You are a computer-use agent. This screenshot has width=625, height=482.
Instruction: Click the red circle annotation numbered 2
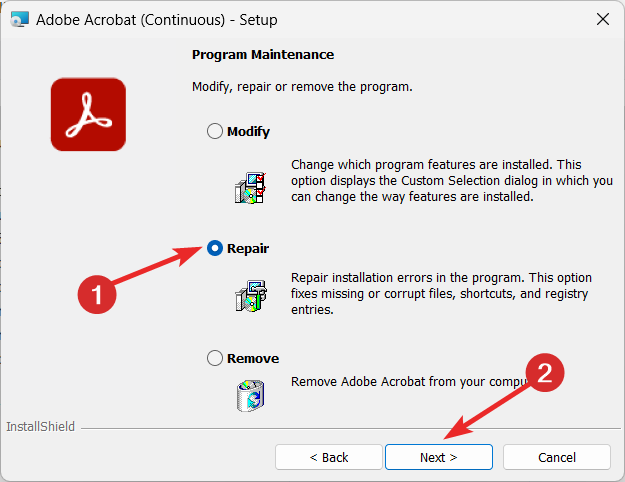545,373
